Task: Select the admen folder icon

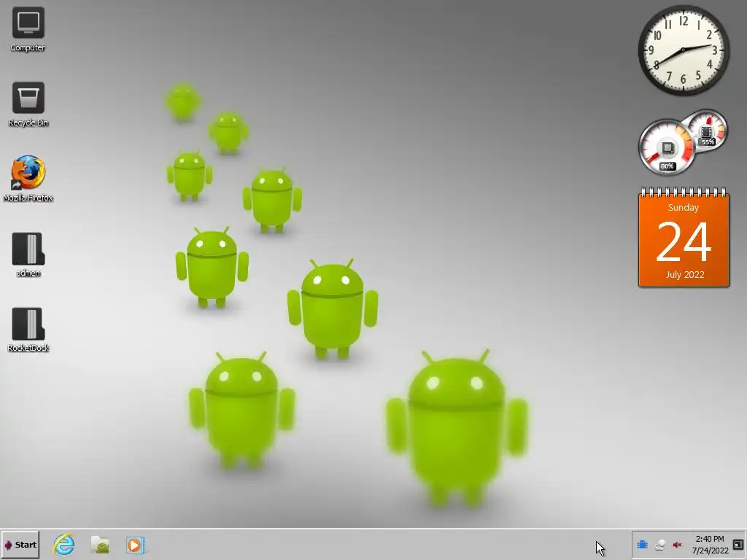Action: click(x=28, y=254)
